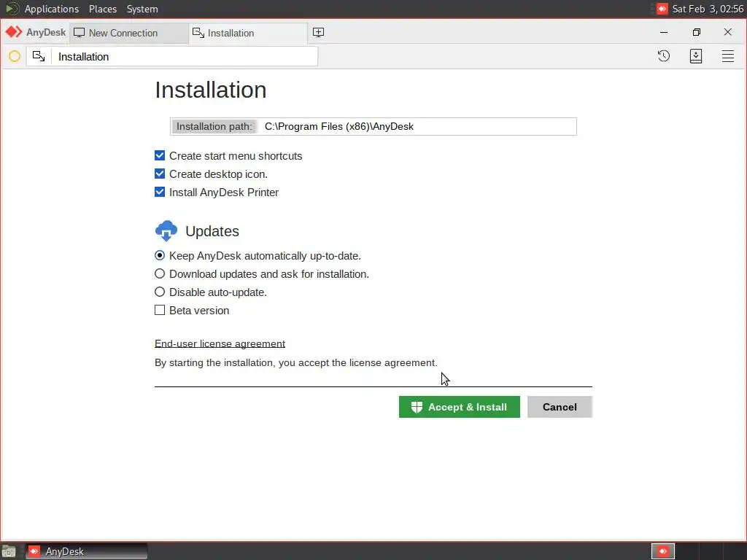Click the AnyDesk icon in the bottom right panel
The image size is (747, 560).
click(663, 551)
